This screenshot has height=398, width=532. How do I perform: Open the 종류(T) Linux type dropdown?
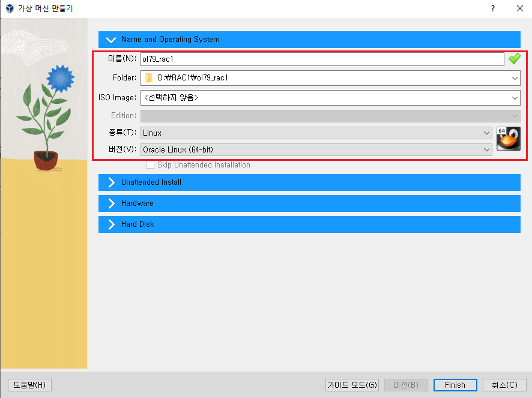[316, 133]
